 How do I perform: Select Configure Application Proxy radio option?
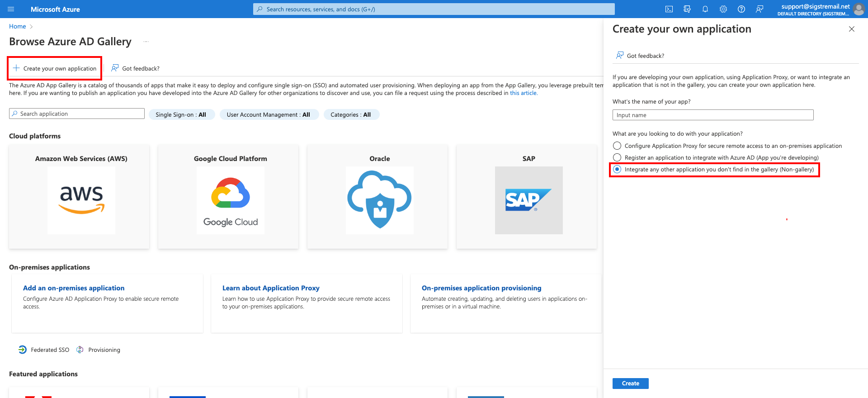(x=617, y=146)
